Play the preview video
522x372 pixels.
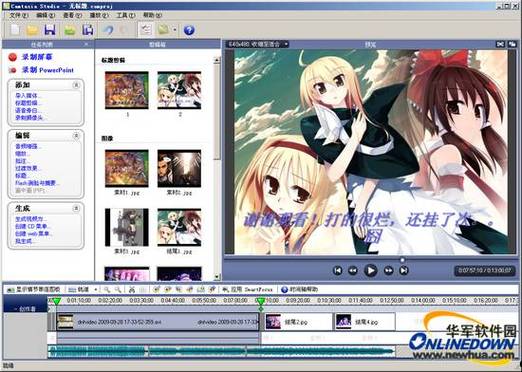coord(370,270)
